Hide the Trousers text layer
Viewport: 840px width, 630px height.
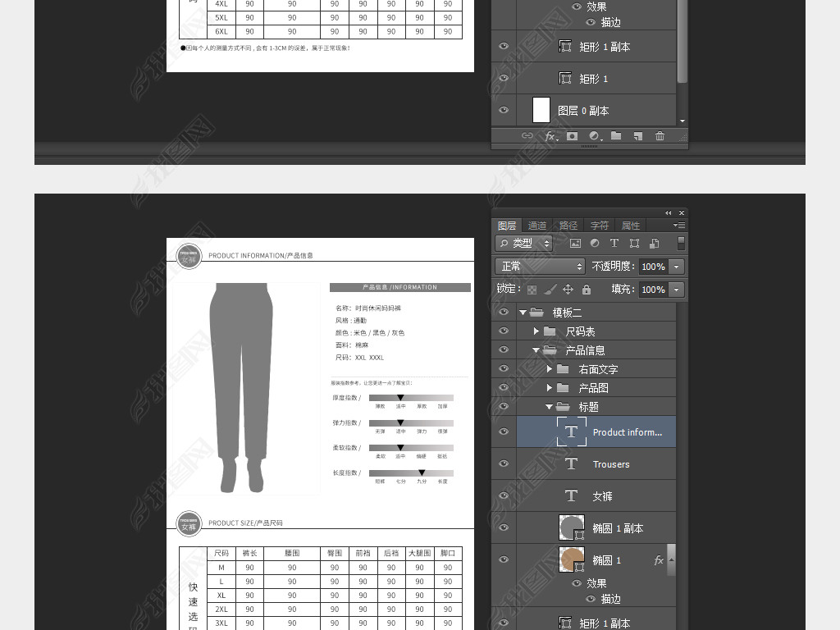click(x=504, y=464)
